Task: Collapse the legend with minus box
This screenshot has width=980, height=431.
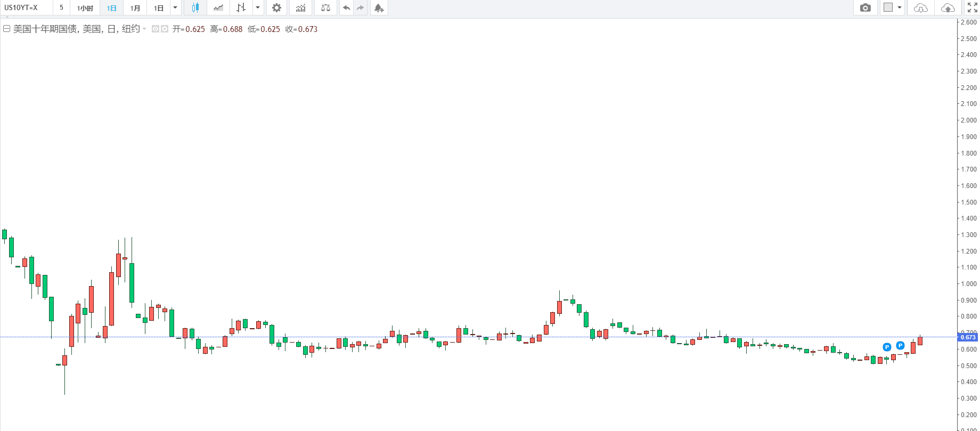Action: click(6, 29)
